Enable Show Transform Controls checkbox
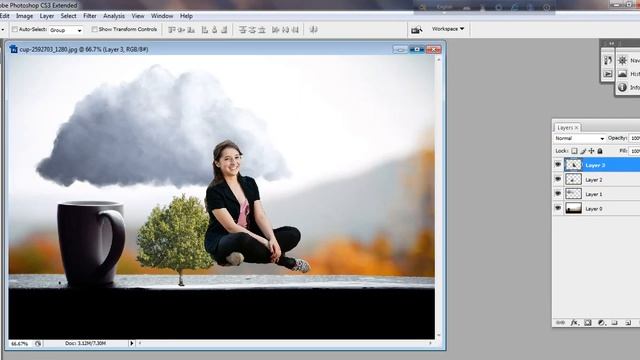The image size is (640, 360). click(94, 29)
